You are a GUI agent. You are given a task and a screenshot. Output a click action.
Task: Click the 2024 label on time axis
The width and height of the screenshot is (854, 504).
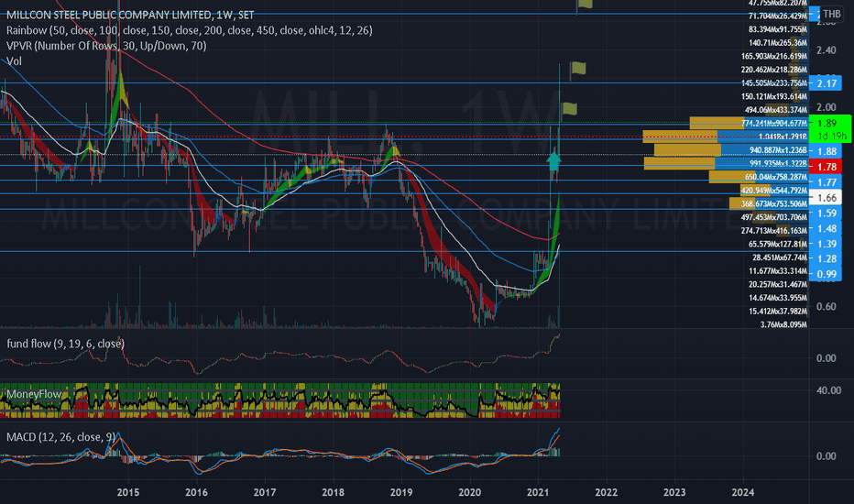743,493
